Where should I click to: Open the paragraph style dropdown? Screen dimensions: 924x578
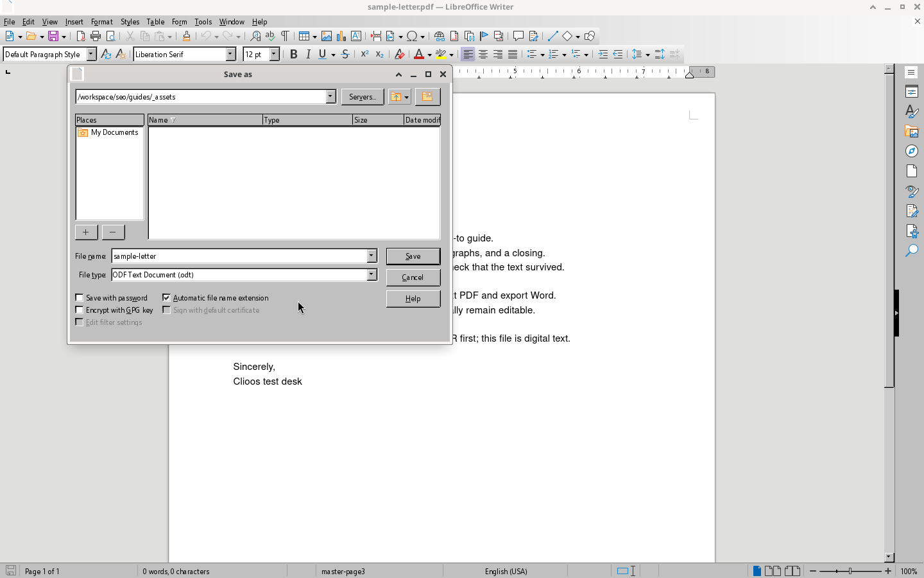pyautogui.click(x=91, y=55)
